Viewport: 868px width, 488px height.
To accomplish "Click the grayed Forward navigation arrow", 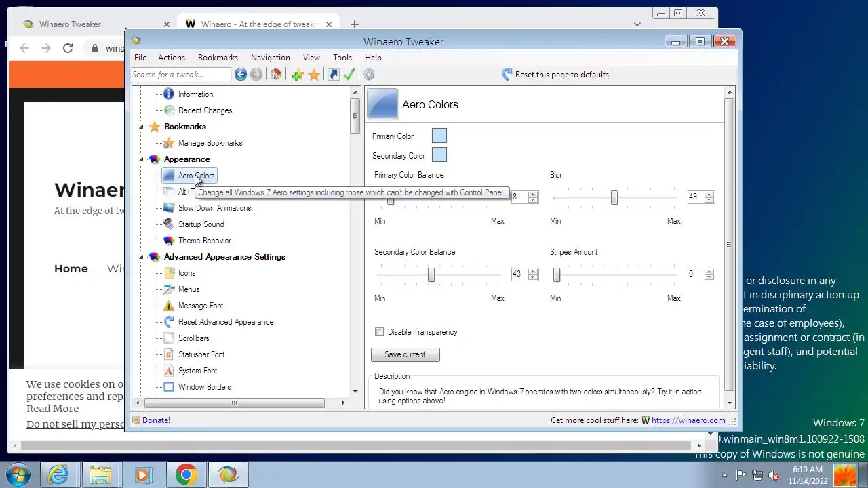I will 256,75.
